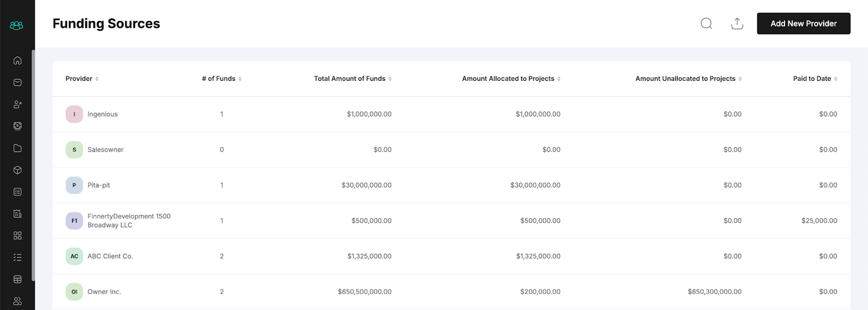The height and width of the screenshot is (310, 868).
Task: Click ABC Client Co. total $1,325,000.00
Action: (369, 256)
